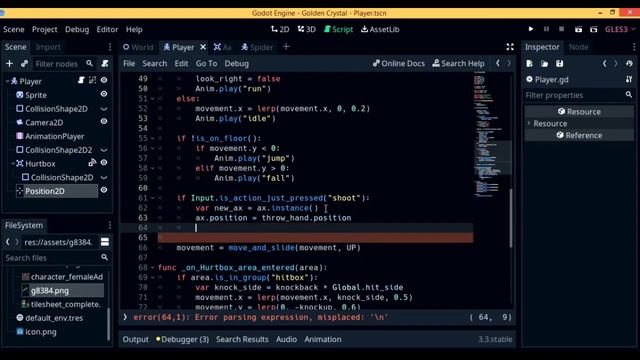This screenshot has height=360, width=640.
Task: Expand Resource section arrow in Inspector
Action: click(x=529, y=123)
